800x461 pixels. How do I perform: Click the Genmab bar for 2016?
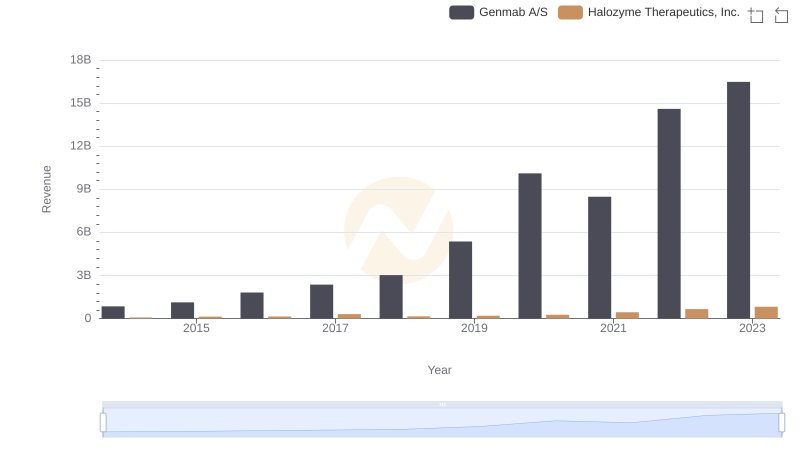click(x=252, y=305)
